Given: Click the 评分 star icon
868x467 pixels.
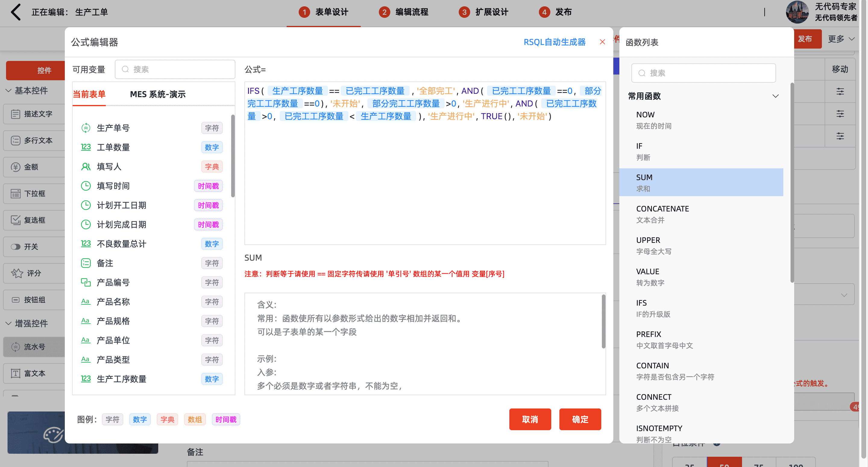Looking at the screenshot, I should coord(17,273).
